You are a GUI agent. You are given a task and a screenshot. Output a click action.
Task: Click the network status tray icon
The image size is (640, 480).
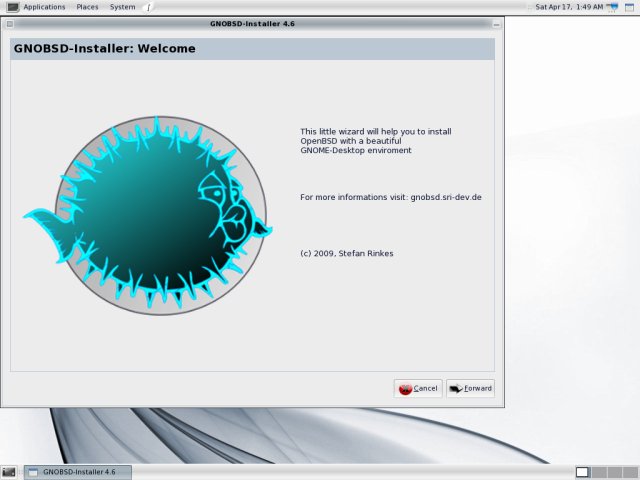pos(612,7)
